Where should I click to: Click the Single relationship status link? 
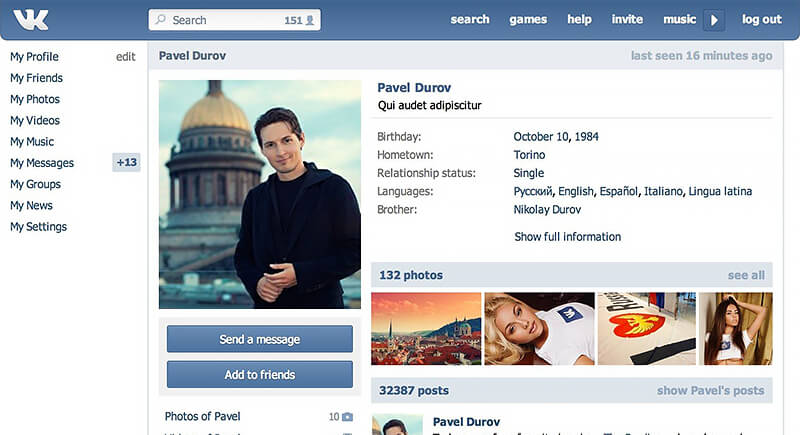pyautogui.click(x=529, y=173)
